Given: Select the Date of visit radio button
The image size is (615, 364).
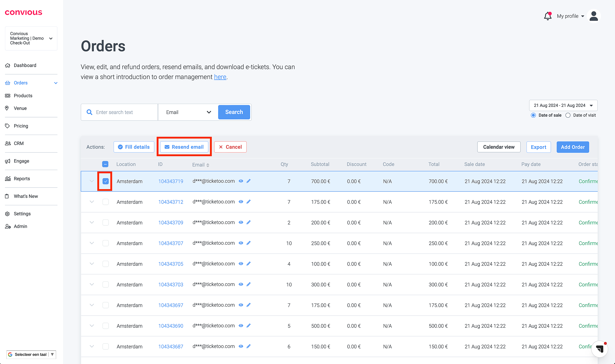Looking at the screenshot, I should pyautogui.click(x=568, y=115).
